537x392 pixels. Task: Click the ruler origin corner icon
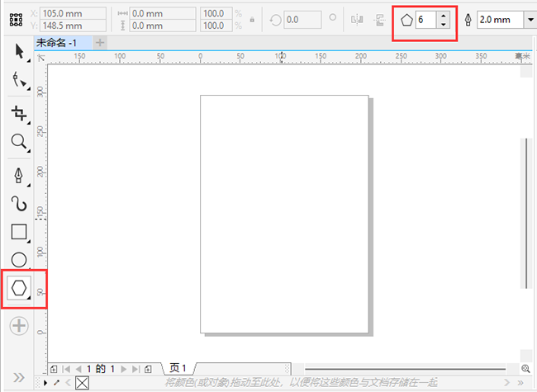pyautogui.click(x=41, y=57)
